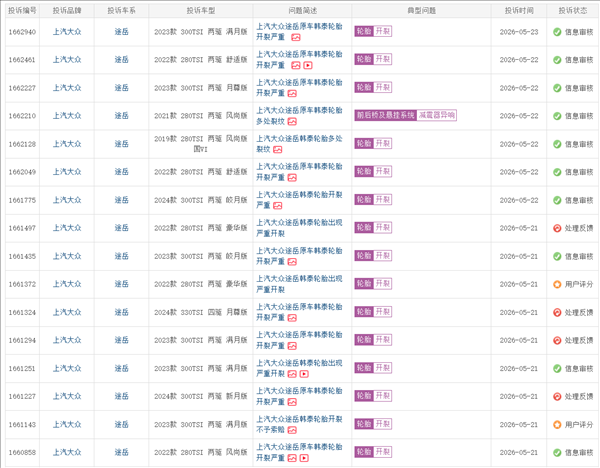The width and height of the screenshot is (600, 468).
Task: Click orange status icon in row 1661143
Action: point(557,424)
